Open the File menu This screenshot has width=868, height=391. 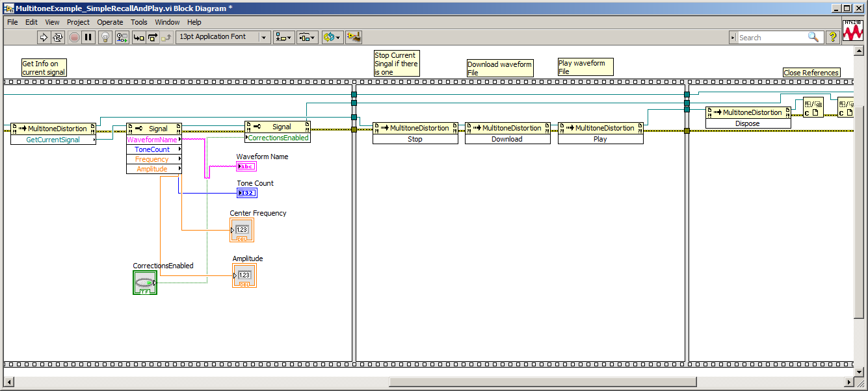[12, 22]
